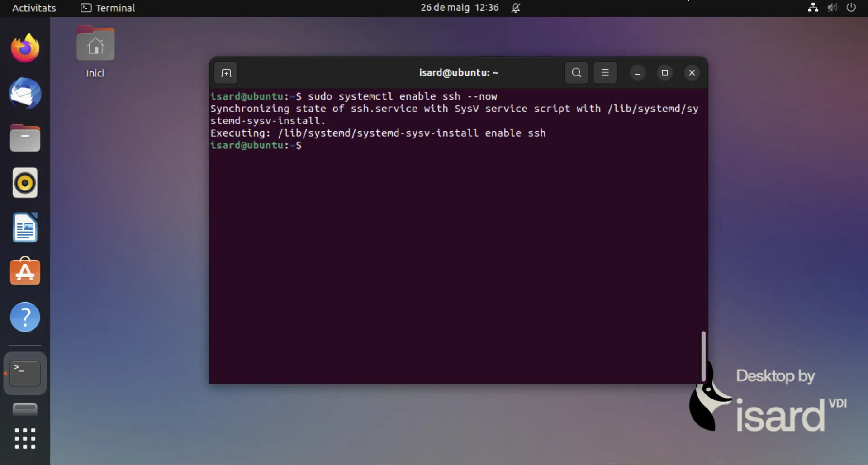Open the Terminal app menu in top bar
The width and height of the screenshot is (868, 465).
pos(108,8)
